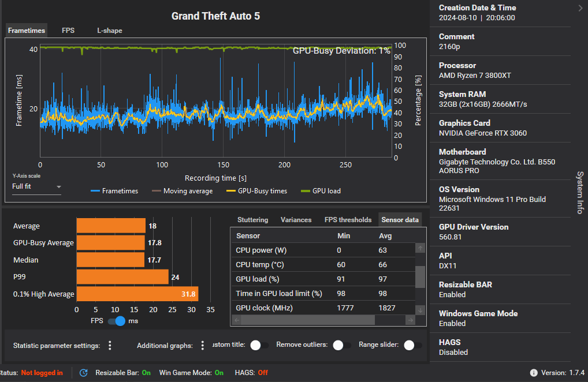
Task: Click the API value DX11
Action: [x=448, y=265]
